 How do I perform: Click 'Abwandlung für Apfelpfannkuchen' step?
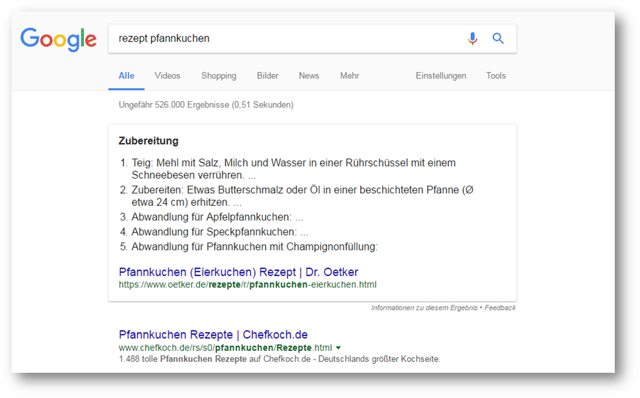pos(217,217)
